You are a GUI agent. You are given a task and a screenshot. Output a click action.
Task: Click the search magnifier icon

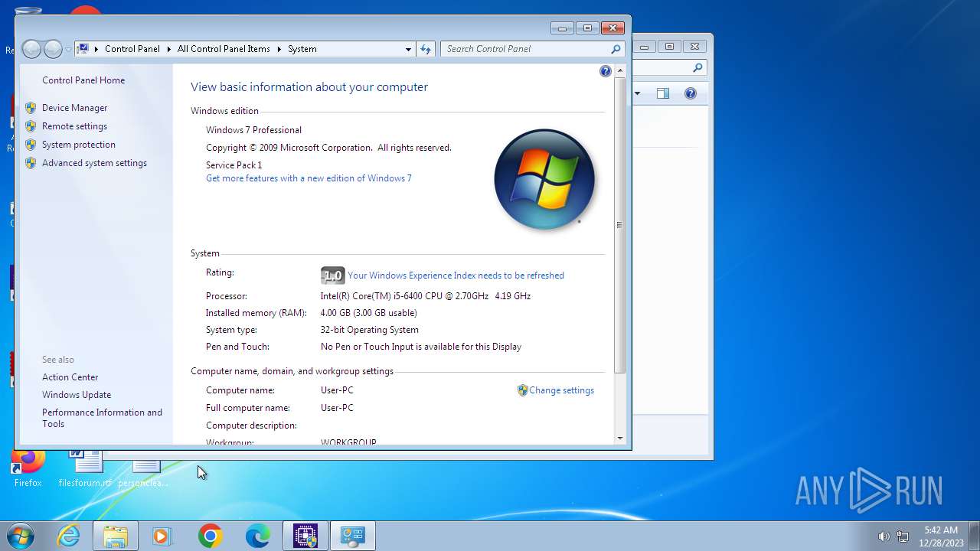point(616,49)
